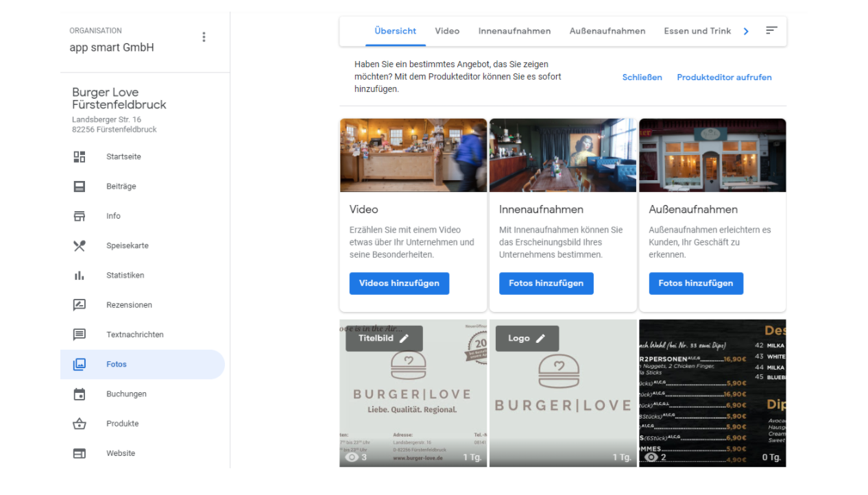Open the Außenaufnahmen tab
The width and height of the screenshot is (868, 495).
(607, 31)
